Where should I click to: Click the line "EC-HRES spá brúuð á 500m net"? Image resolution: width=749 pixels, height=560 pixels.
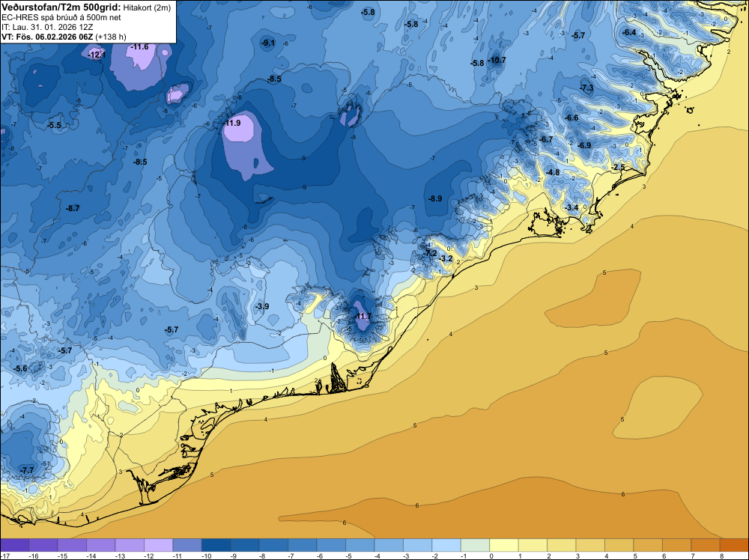[61, 17]
